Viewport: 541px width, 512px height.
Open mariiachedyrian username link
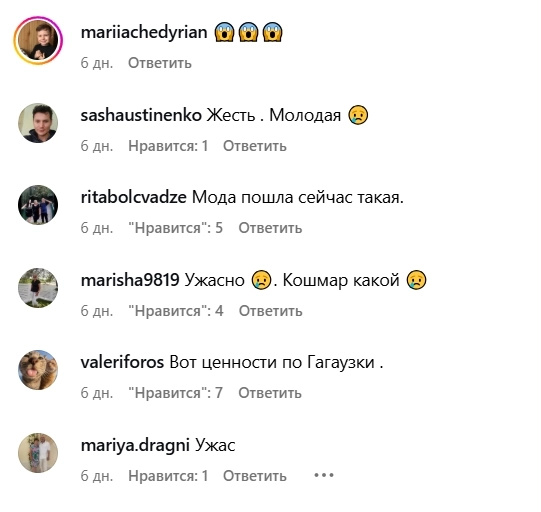(x=144, y=33)
